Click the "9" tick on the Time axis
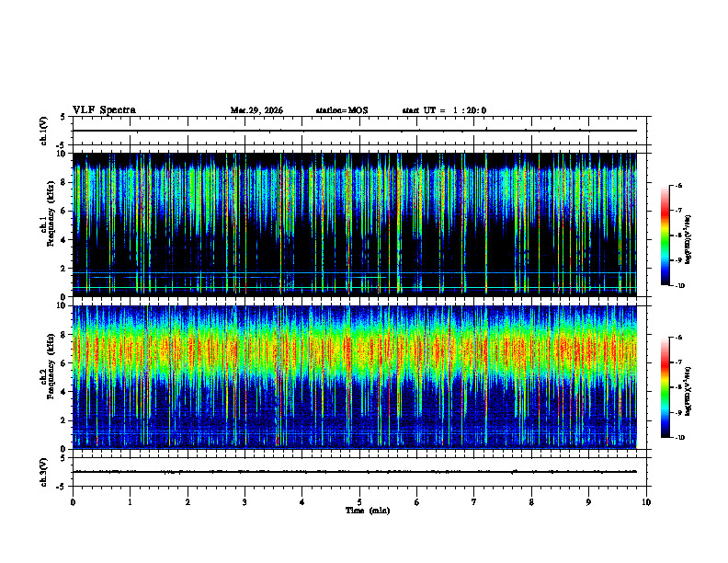The image size is (728, 563). (588, 502)
